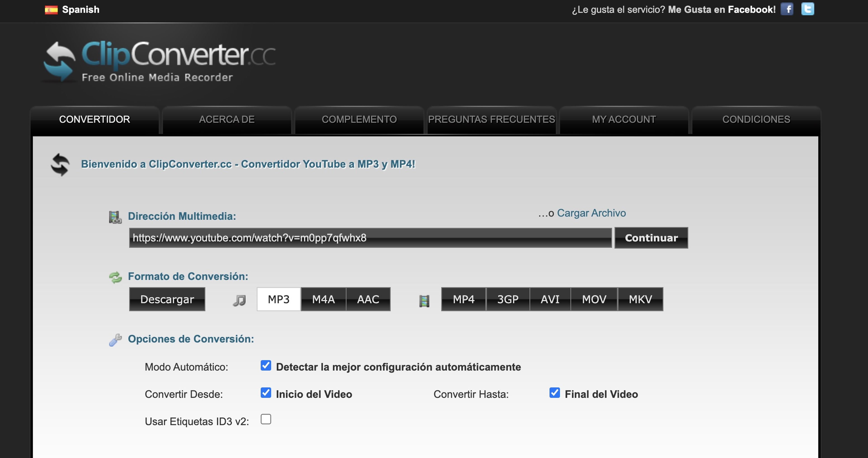868x458 pixels.
Task: Click the Facebook icon in header
Action: (787, 9)
